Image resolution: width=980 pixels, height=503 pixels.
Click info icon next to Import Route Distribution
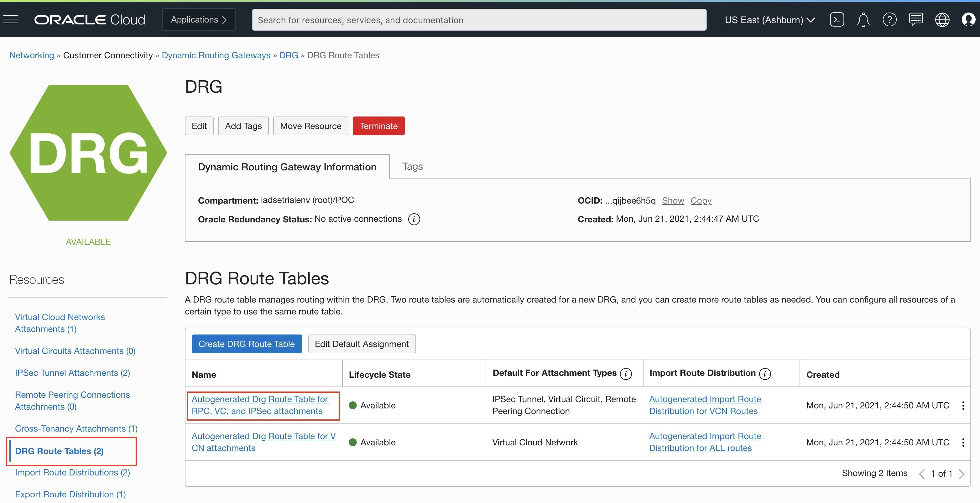coord(765,374)
